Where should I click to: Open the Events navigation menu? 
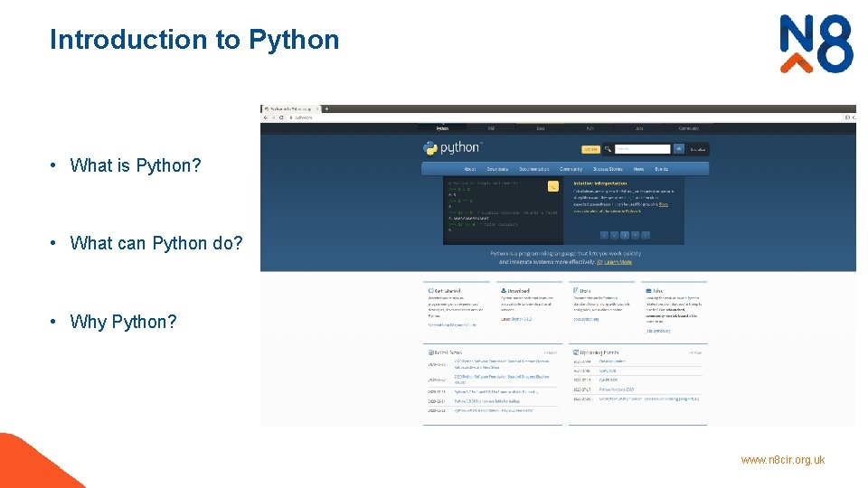point(662,169)
